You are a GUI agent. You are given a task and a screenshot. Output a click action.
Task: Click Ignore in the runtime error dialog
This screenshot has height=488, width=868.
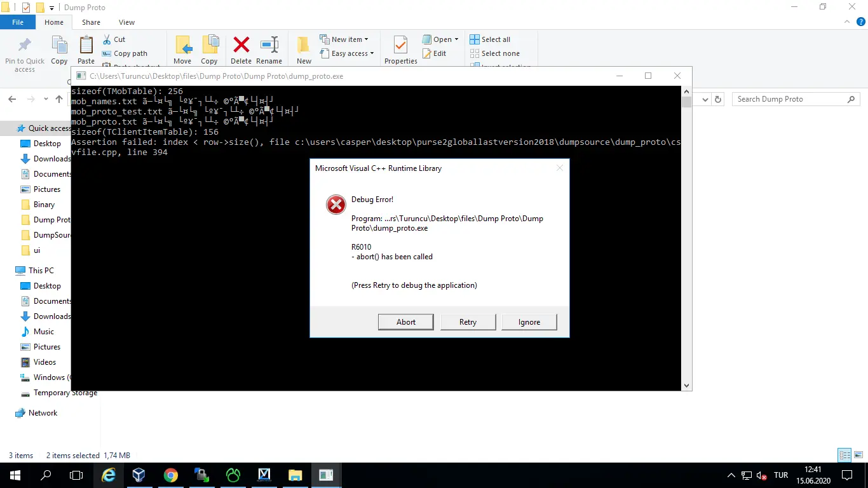pos(529,322)
